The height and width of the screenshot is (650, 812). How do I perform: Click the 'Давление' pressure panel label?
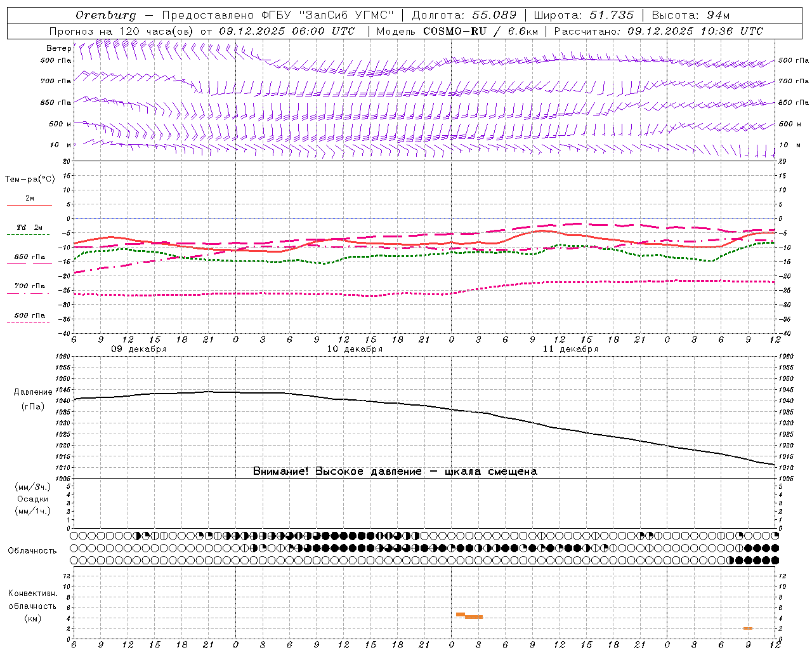pyautogui.click(x=32, y=392)
